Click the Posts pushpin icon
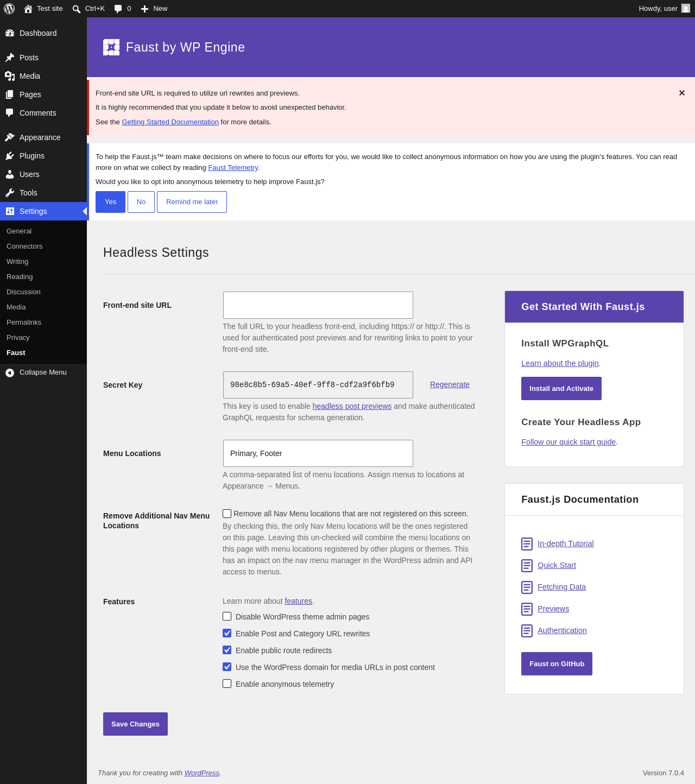 (x=10, y=58)
